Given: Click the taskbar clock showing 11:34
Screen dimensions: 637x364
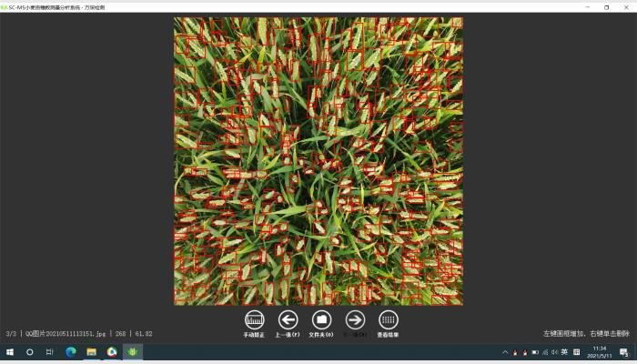Looking at the screenshot, I should point(599,352).
